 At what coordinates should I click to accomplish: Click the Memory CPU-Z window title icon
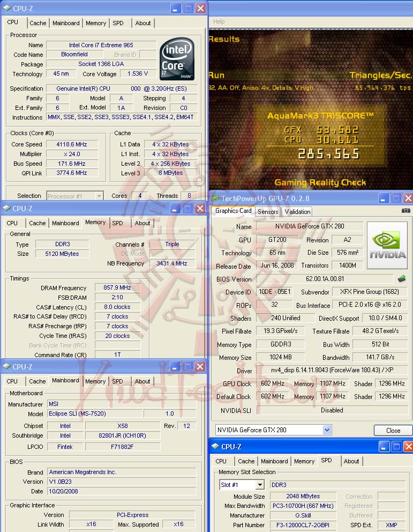(6, 208)
